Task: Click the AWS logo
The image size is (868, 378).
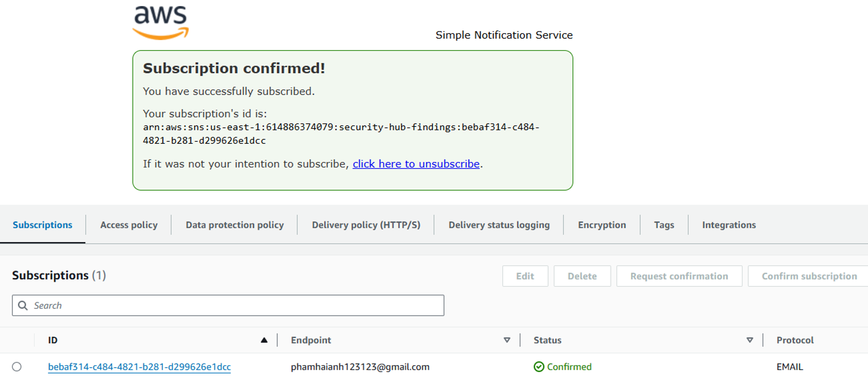Action: 160,23
